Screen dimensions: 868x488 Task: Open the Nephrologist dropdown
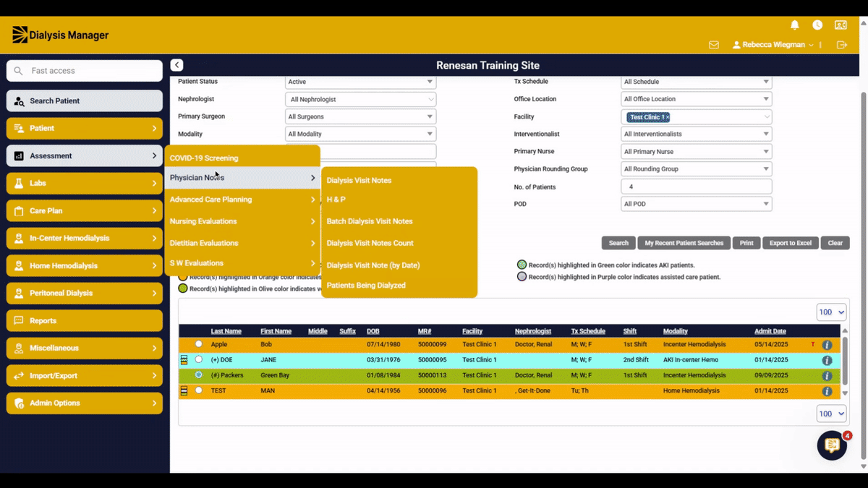(361, 99)
